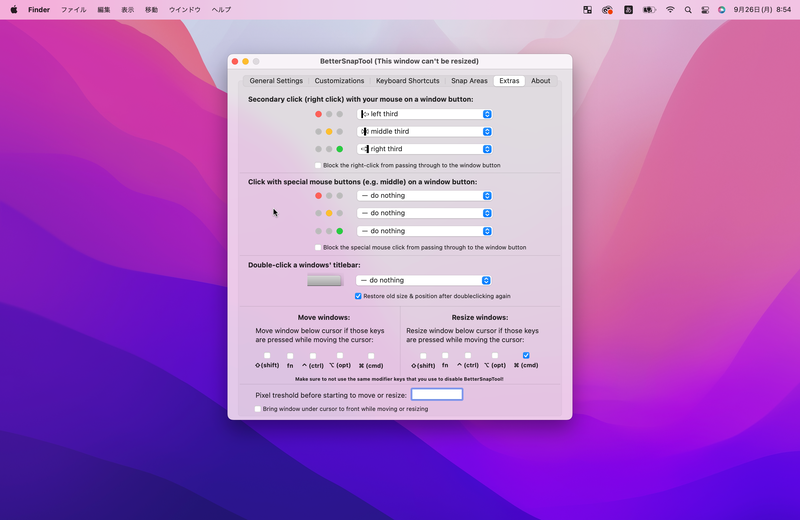Switch to the Snap Areas tab
Screen dimensions: 800x520
[469, 81]
